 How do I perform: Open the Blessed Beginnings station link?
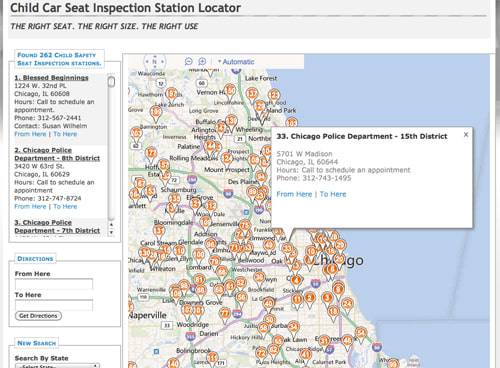(51, 78)
